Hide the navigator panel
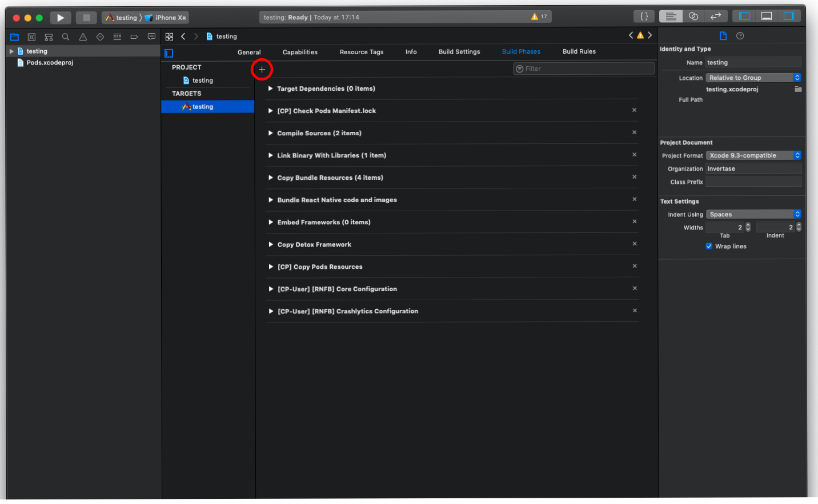Screen dimensions: 818x504 pyautogui.click(x=744, y=17)
